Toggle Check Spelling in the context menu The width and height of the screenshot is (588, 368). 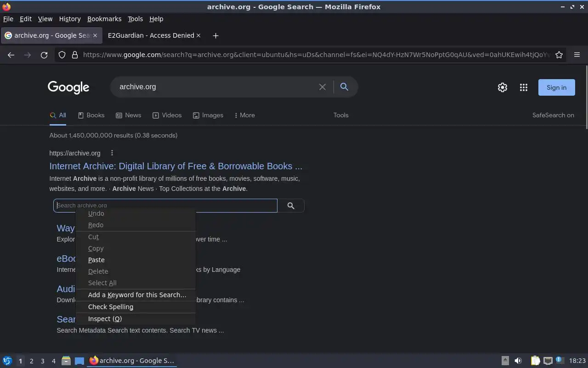136,307
